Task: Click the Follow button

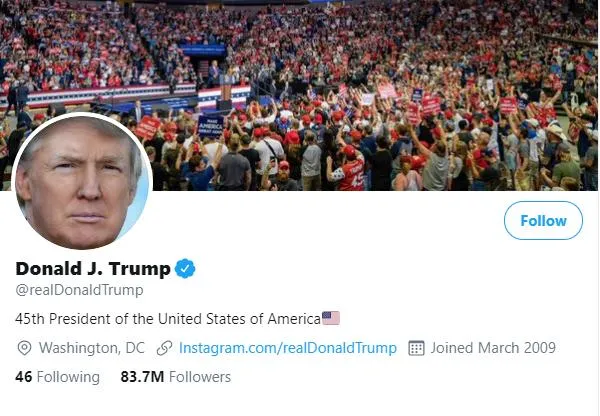Action: point(543,221)
